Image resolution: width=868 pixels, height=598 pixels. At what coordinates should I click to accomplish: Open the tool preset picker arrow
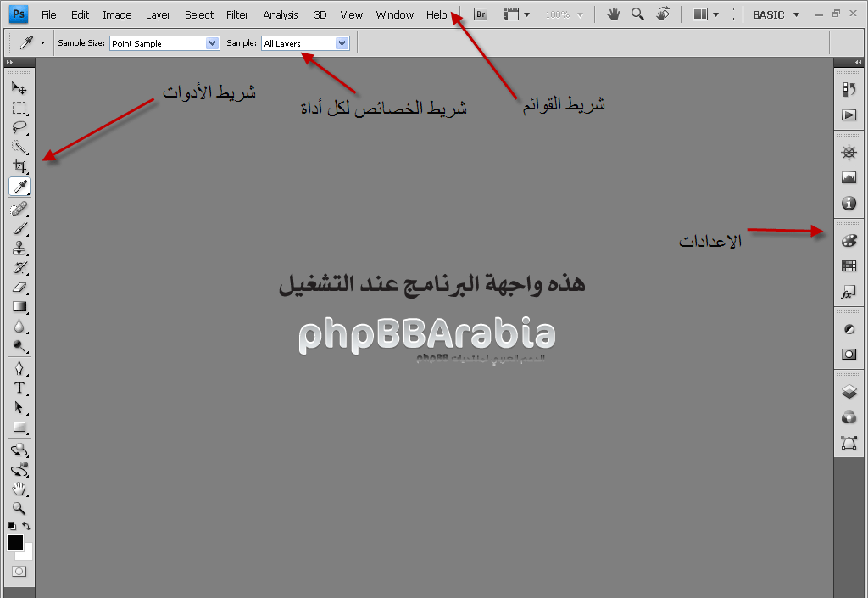point(42,42)
